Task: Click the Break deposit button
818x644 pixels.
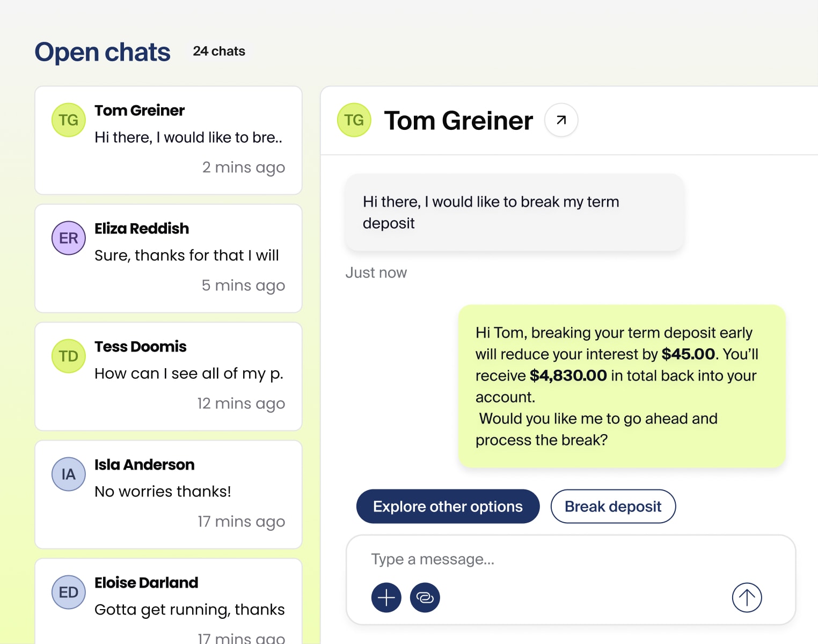Action: point(613,506)
